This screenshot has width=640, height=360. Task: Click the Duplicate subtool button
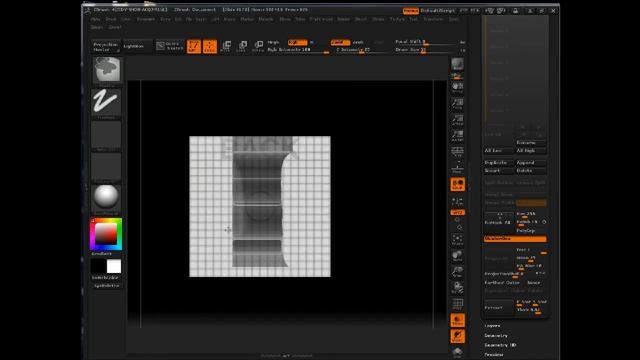(x=498, y=162)
